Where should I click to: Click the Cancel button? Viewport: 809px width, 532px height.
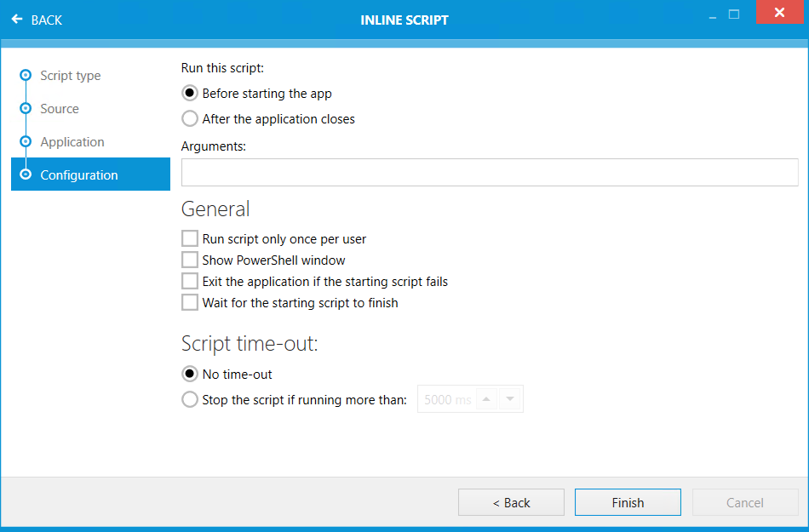[x=745, y=502]
